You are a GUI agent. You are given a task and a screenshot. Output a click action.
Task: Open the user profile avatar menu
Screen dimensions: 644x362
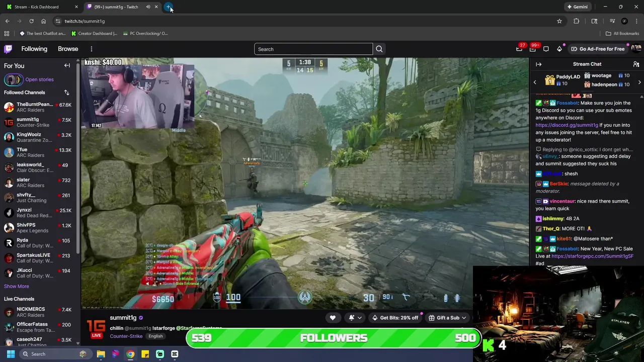[636, 49]
